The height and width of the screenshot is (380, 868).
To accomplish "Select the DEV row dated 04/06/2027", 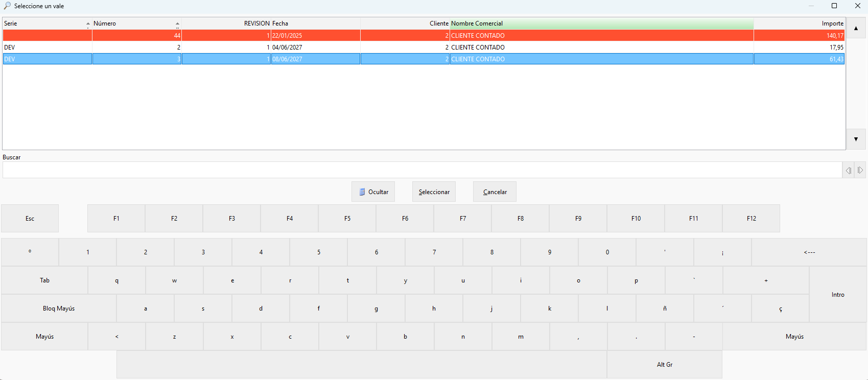I will [424, 47].
